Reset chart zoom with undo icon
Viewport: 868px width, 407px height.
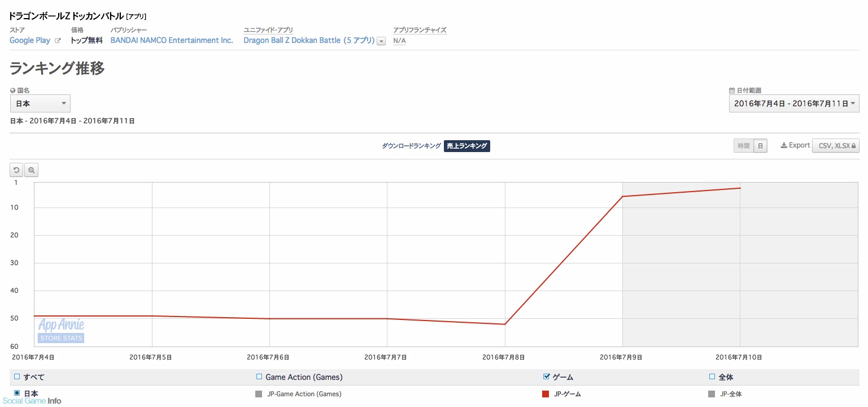point(16,170)
